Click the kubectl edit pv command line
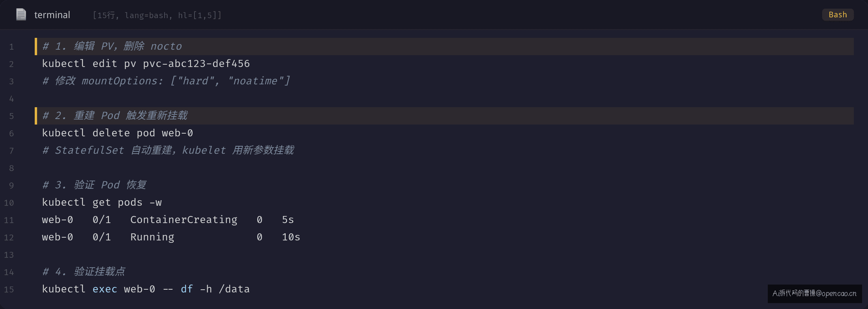Viewport: 868px width, 309px height. [x=146, y=64]
